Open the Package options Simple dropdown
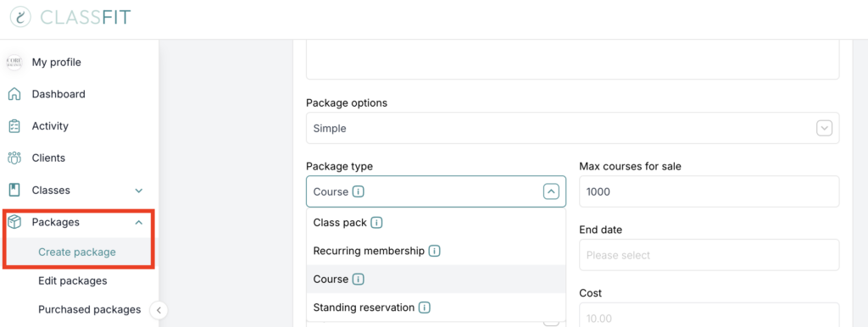 pos(572,129)
